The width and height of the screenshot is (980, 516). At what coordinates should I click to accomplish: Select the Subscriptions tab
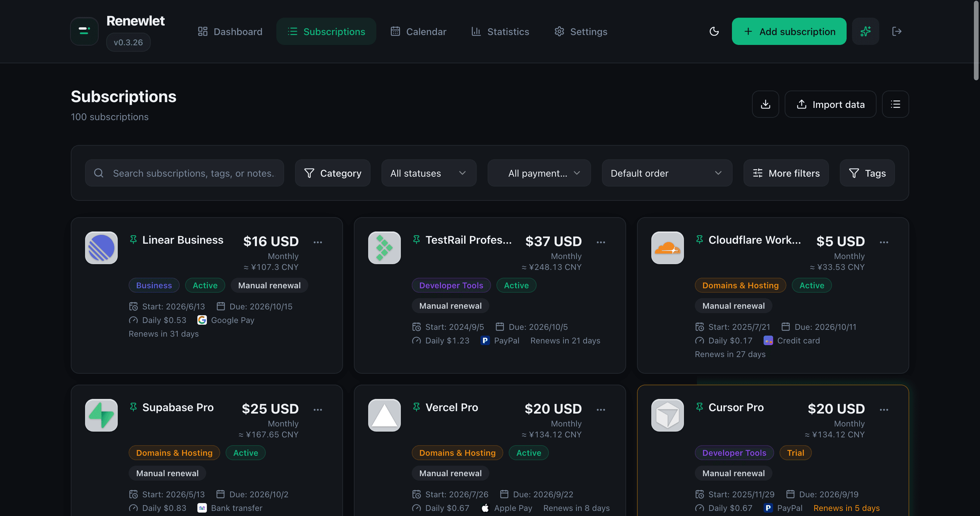tap(326, 32)
